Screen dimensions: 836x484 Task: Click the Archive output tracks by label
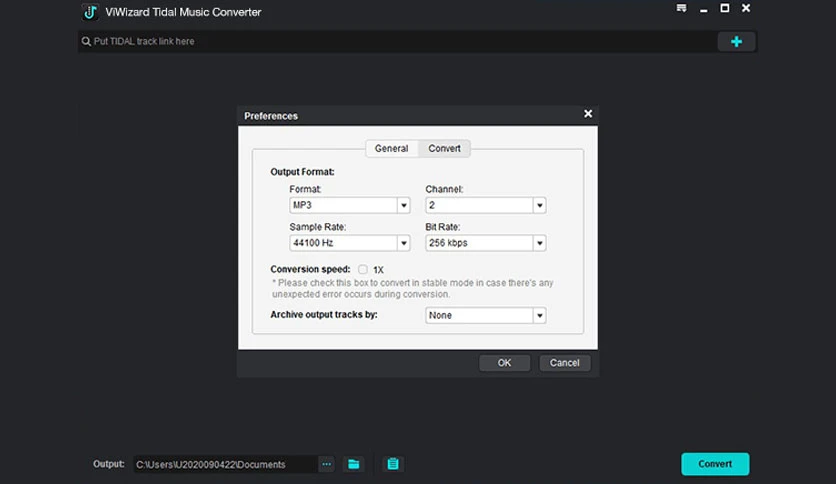pos(324,314)
